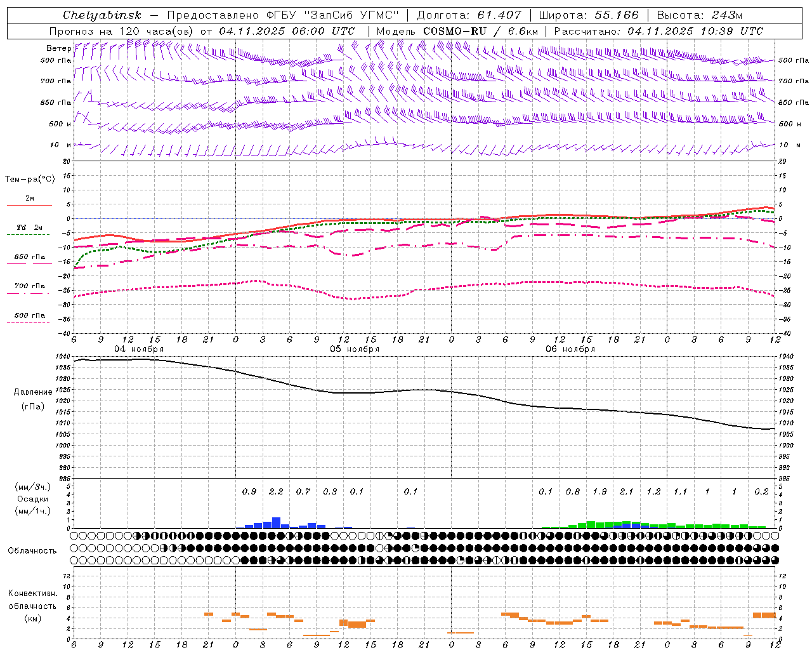Click the 0.3 precipitation total value

point(330,492)
